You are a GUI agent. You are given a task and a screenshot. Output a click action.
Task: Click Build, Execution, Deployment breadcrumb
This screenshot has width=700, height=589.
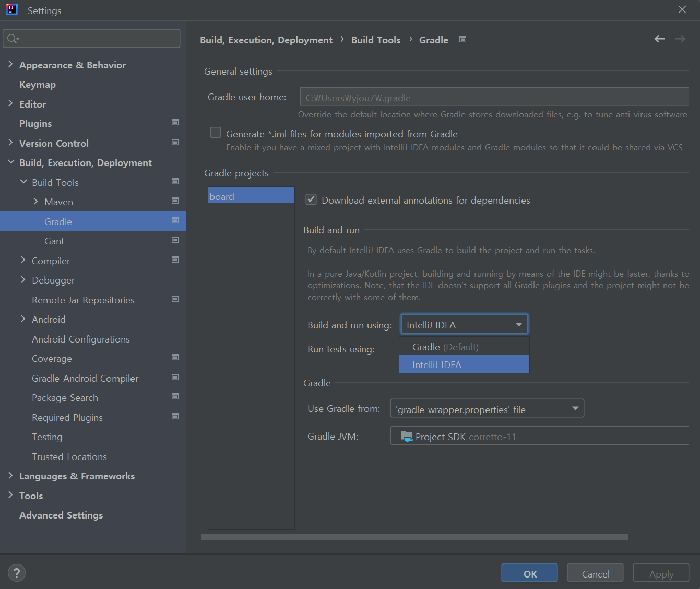pos(266,40)
